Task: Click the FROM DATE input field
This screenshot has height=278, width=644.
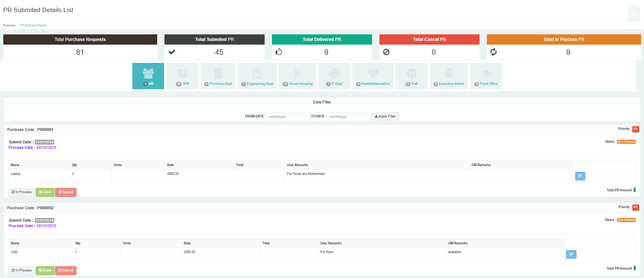Action: point(288,117)
